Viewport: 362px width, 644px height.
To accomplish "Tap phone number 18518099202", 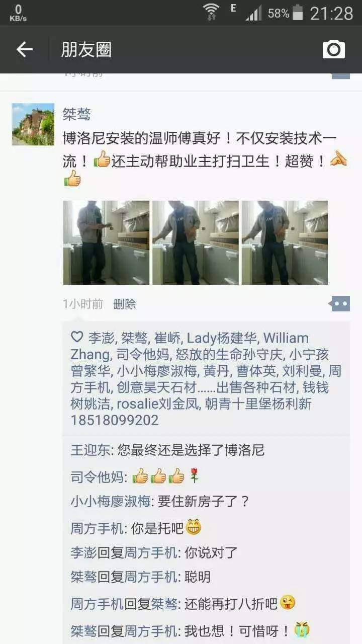I will tap(115, 420).
